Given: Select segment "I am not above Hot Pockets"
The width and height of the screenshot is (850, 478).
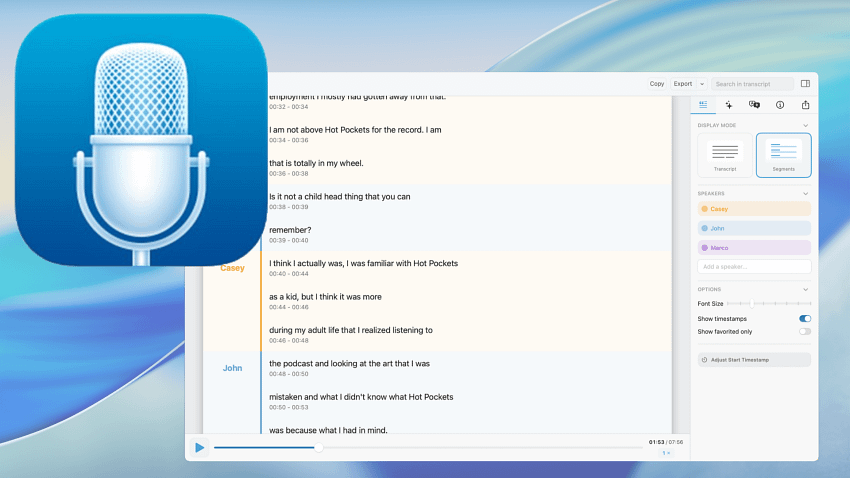Looking at the screenshot, I should tap(355, 130).
